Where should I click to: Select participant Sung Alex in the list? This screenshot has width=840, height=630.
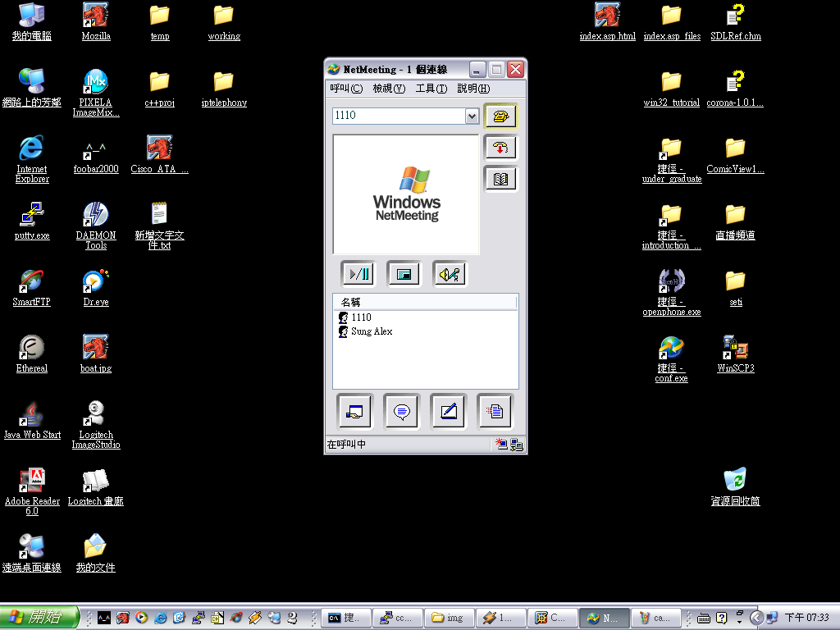pos(365,331)
